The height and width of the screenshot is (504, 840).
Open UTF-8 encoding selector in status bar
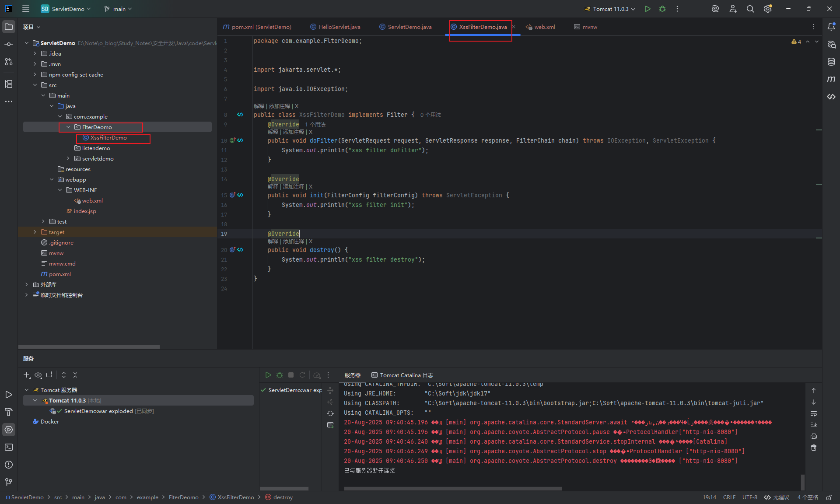tap(750, 497)
